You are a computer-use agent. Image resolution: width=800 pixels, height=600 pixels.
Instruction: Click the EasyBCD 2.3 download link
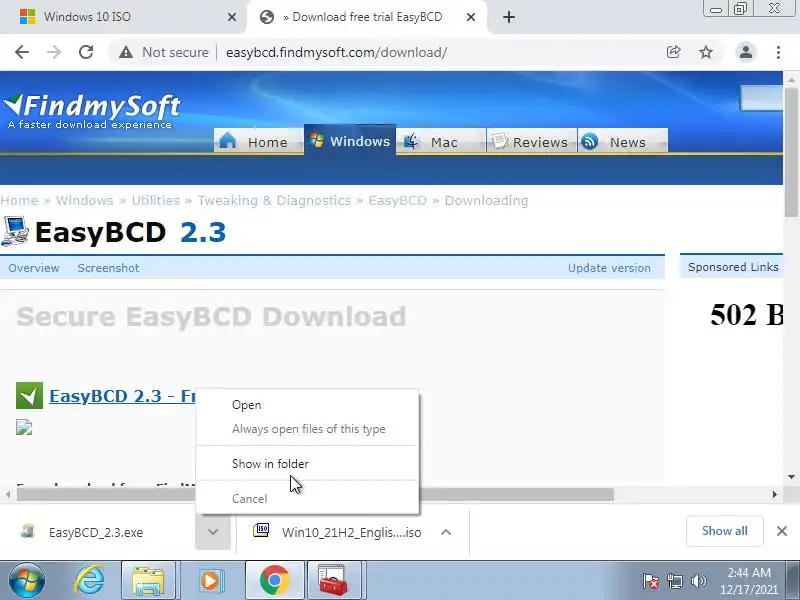coord(122,396)
